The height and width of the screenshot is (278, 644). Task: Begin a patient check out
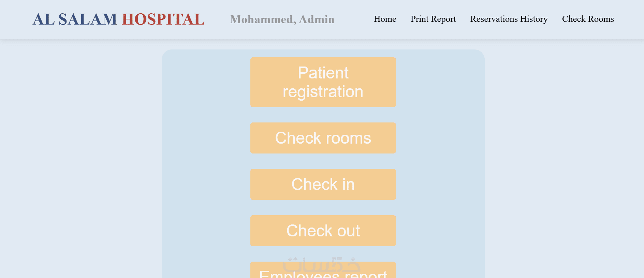(x=323, y=231)
